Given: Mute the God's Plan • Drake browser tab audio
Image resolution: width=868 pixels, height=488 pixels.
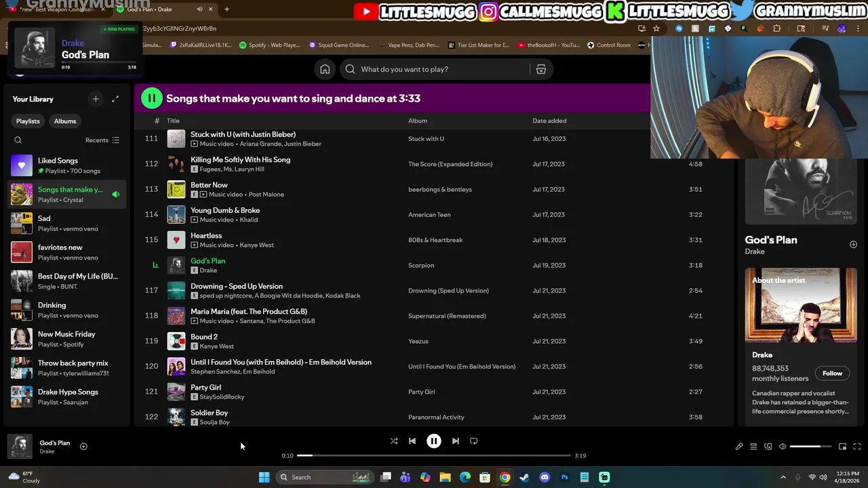Looking at the screenshot, I should click(x=199, y=9).
